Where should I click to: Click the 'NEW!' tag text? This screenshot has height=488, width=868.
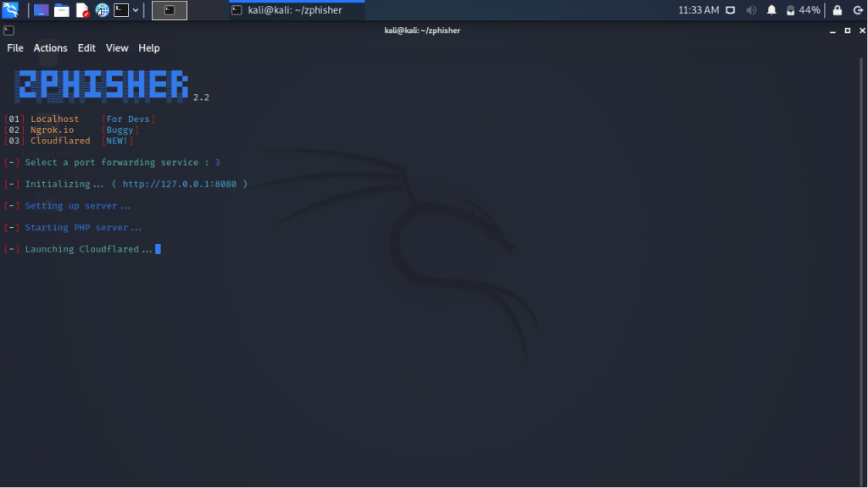click(117, 141)
